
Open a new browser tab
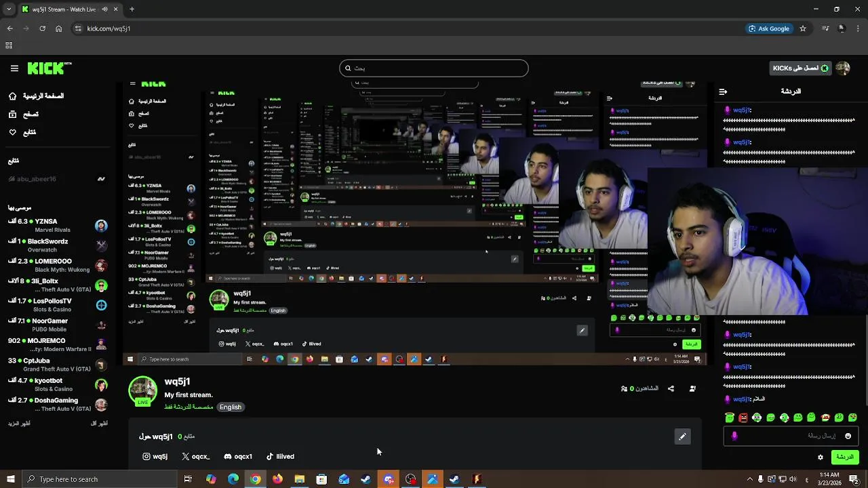132,9
